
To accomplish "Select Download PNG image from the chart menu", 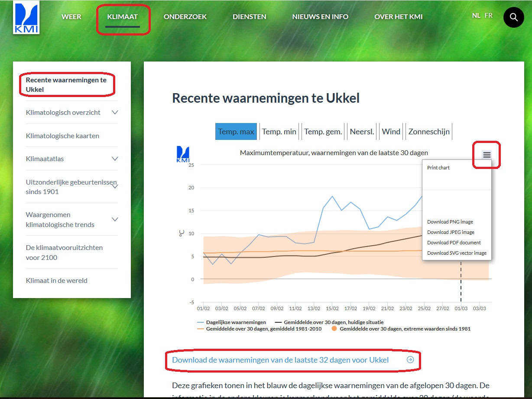I will [450, 222].
